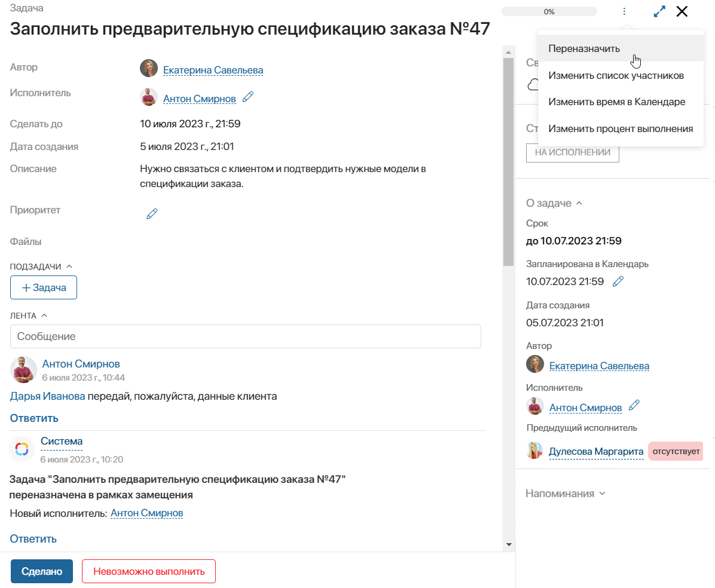
Task: Open Дулесова Маргарита previous executor link
Action: pyautogui.click(x=596, y=451)
